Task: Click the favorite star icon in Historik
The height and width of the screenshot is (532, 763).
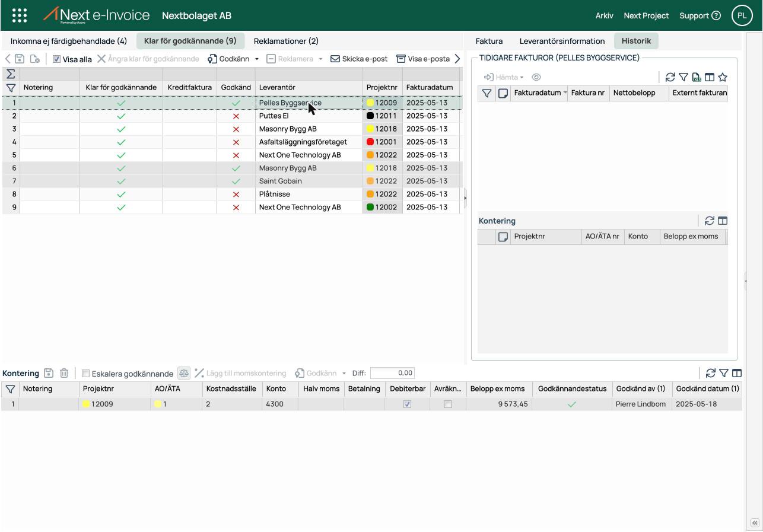Action: pyautogui.click(x=723, y=77)
